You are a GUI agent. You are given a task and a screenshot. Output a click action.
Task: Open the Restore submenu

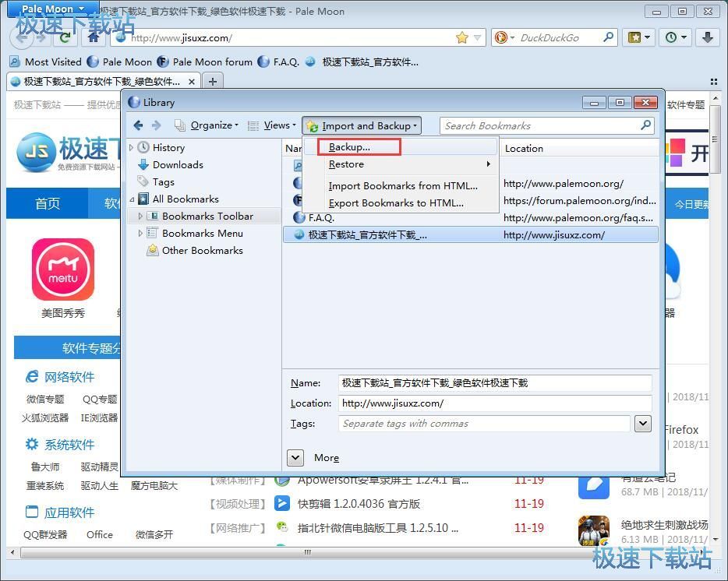pos(401,164)
